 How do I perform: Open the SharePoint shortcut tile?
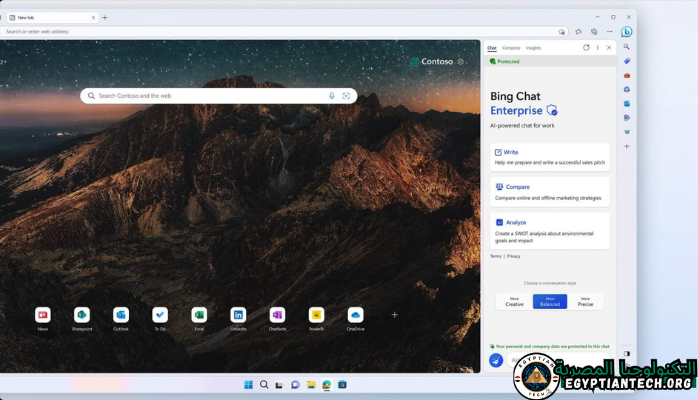point(82,315)
